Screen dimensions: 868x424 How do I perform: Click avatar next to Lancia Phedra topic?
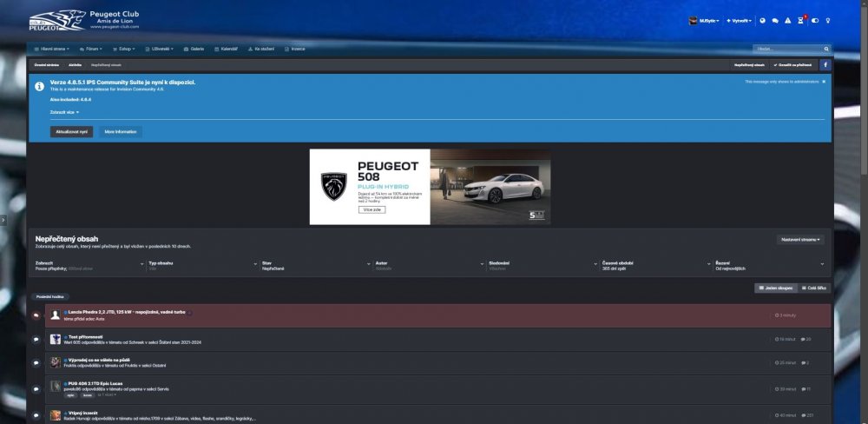point(56,315)
